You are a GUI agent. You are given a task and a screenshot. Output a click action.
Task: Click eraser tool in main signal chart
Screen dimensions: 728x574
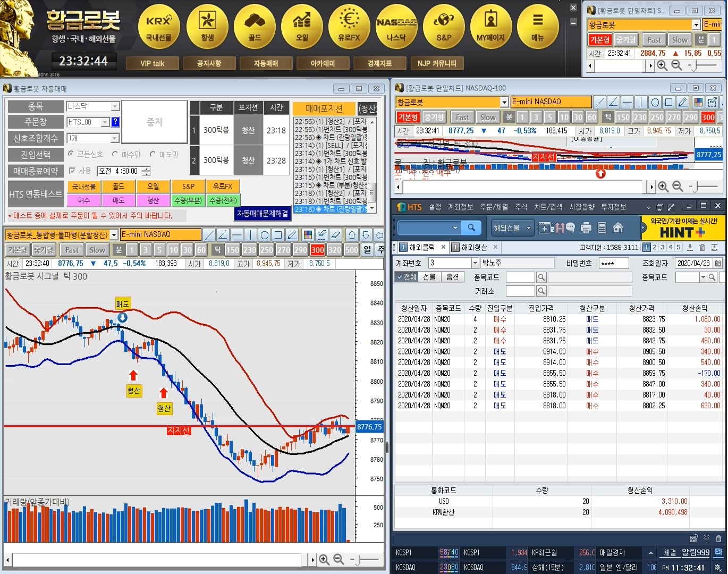tap(335, 235)
